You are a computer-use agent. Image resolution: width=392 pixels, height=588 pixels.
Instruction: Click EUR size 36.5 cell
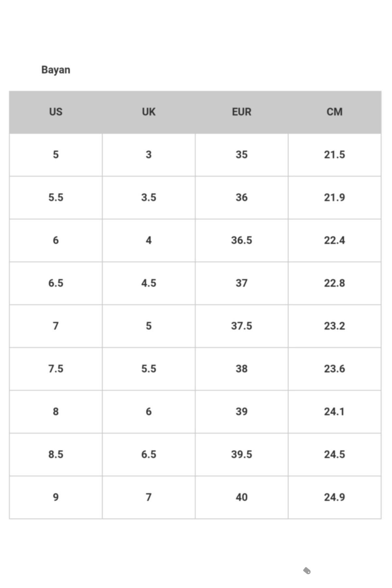(241, 240)
